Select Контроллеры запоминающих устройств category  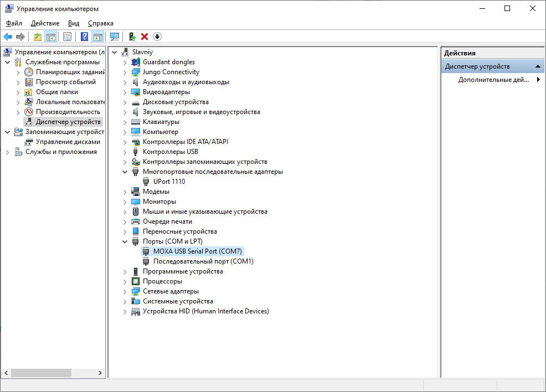[x=205, y=162]
